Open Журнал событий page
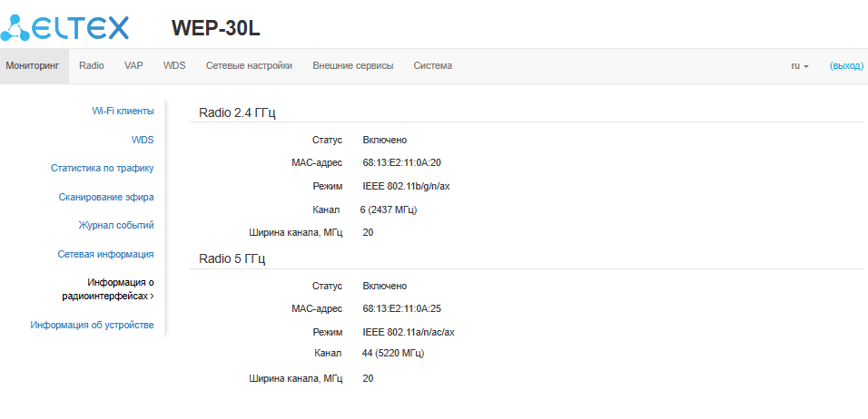Screen dimensions: 868x419 [116, 225]
